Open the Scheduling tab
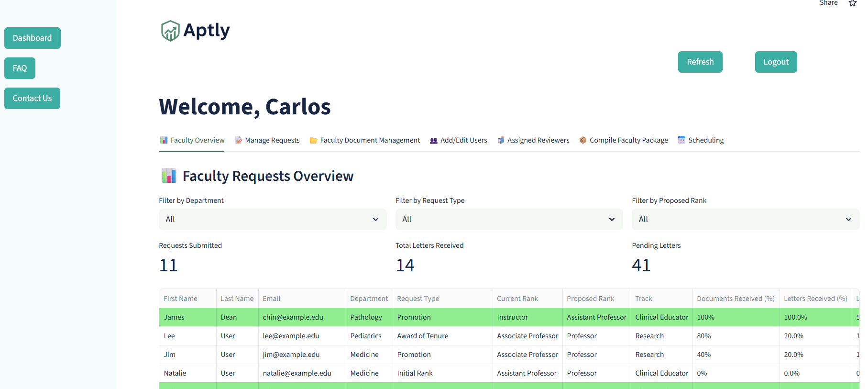 [701, 140]
